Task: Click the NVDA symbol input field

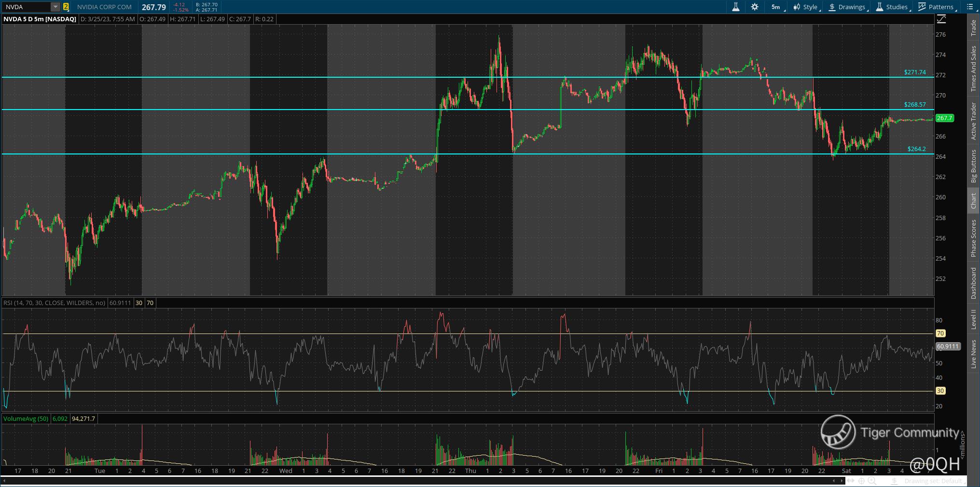Action: coord(27,7)
